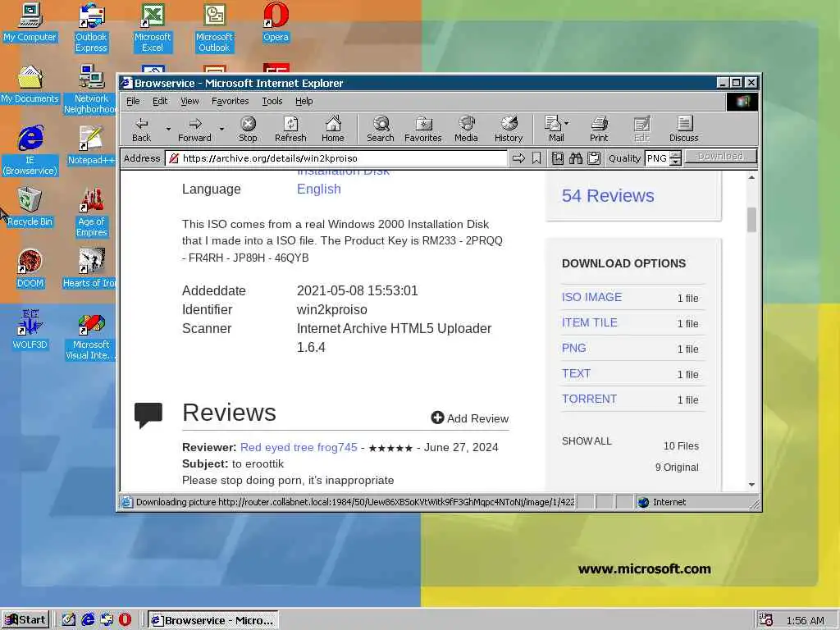Open the Search toolbar button

tap(381, 129)
